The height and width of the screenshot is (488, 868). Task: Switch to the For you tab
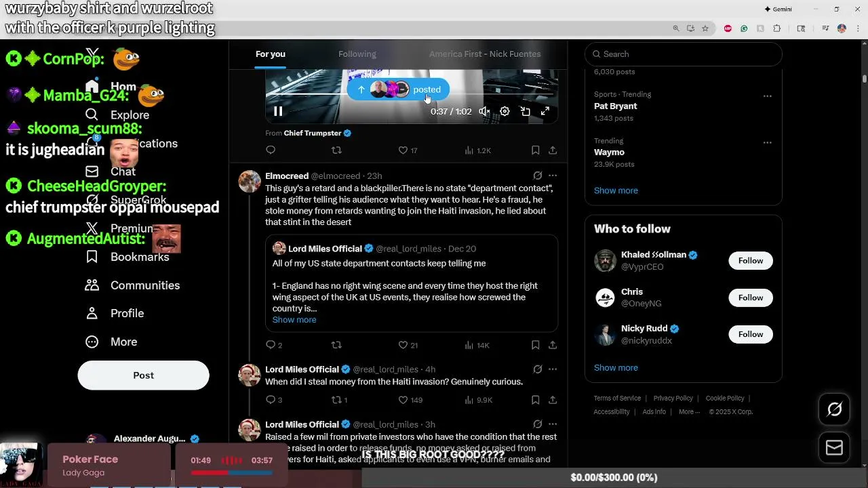(270, 54)
